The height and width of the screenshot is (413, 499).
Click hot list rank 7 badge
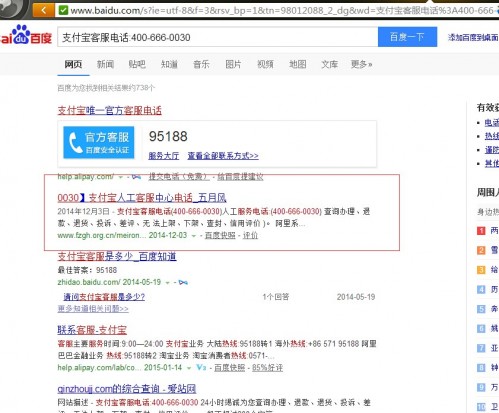click(481, 348)
